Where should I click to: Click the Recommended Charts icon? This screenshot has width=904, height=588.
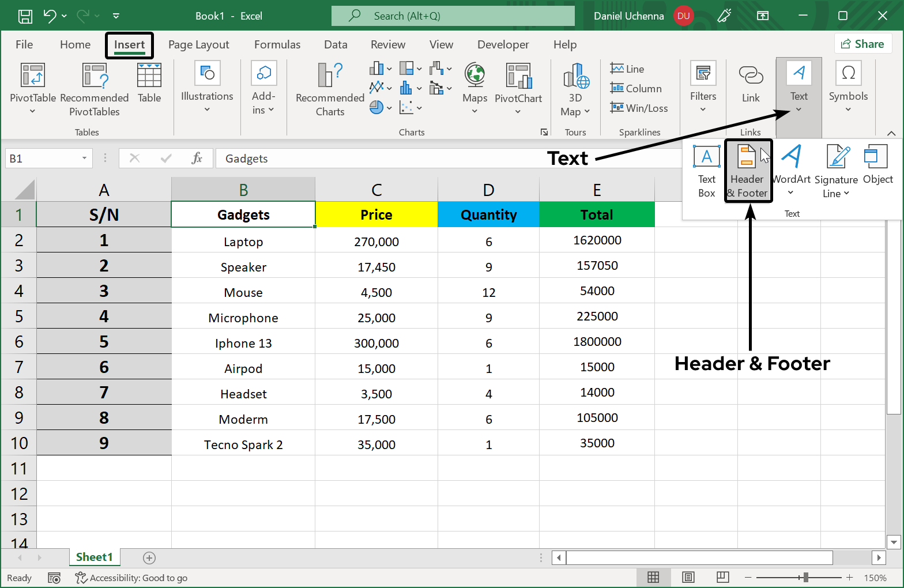(330, 88)
